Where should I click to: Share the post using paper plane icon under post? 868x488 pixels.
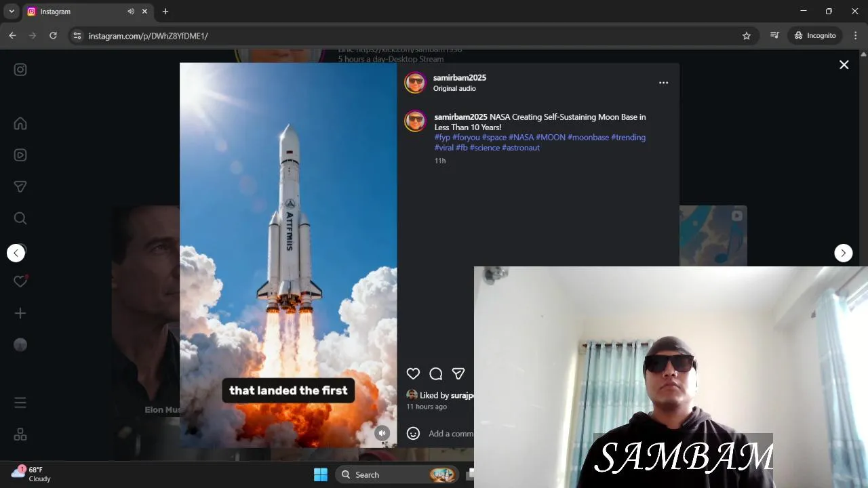pos(458,373)
